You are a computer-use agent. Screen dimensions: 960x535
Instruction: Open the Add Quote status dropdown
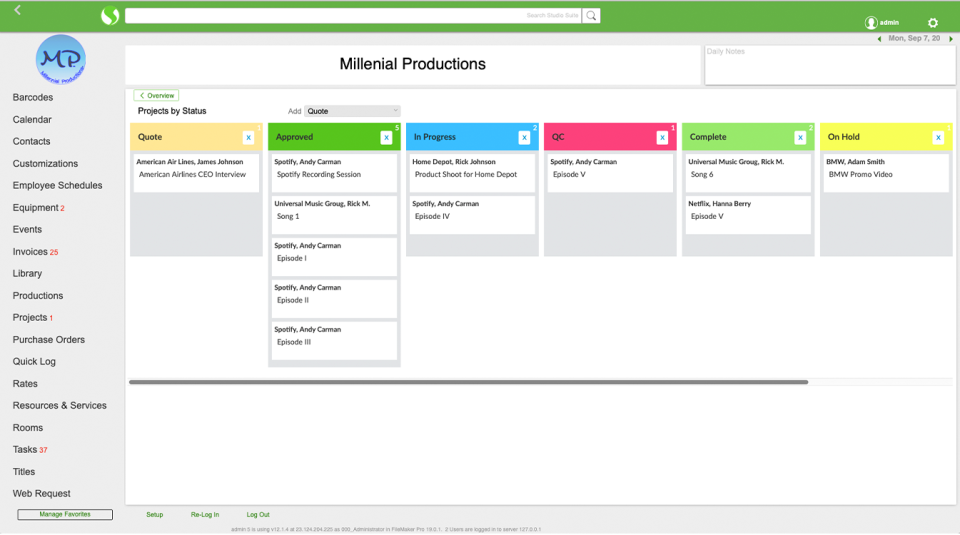pos(352,111)
